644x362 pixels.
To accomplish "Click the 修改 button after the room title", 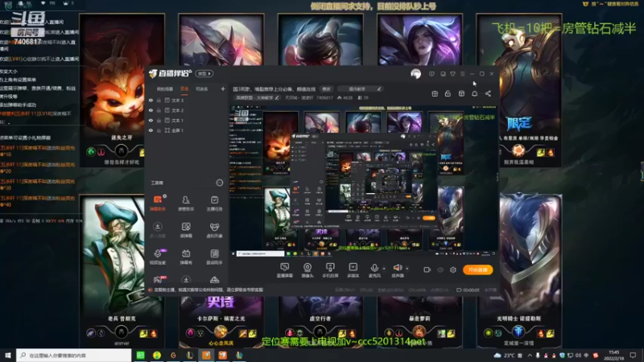I will point(326,89).
